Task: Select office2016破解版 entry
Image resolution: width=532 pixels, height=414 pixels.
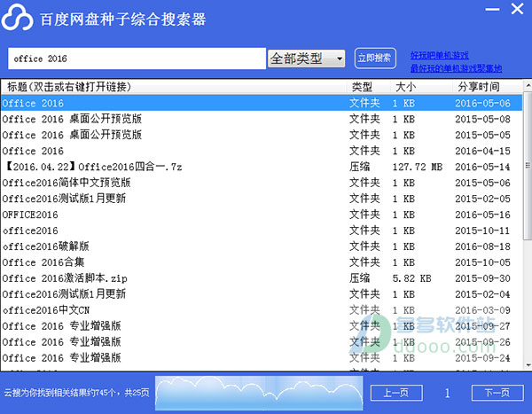Action: [262, 246]
